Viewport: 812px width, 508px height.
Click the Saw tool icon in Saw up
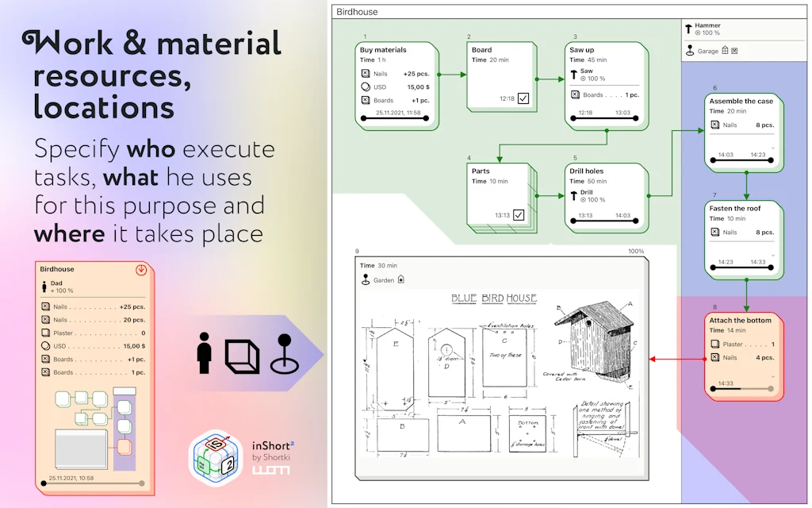[x=574, y=75]
